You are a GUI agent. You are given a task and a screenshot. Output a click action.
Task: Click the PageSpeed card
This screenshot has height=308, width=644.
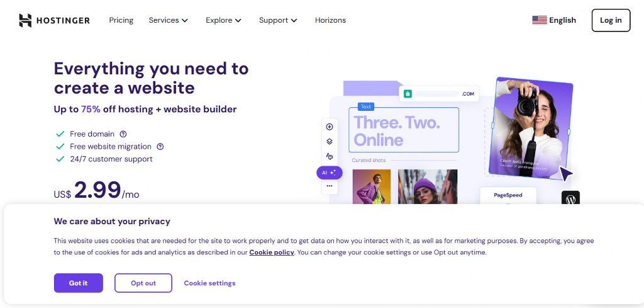point(508,196)
